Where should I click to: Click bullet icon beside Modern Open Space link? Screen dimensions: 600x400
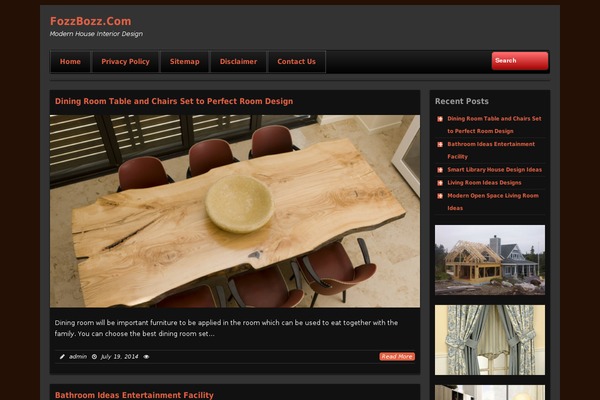[x=440, y=196]
